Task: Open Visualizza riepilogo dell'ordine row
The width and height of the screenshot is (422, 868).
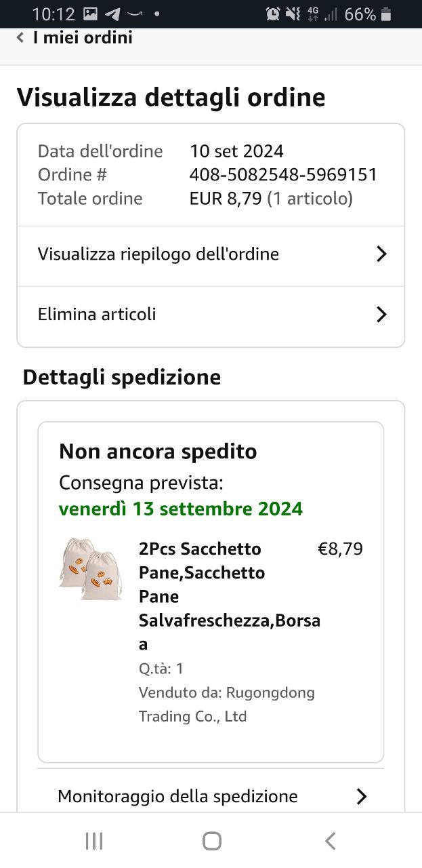Action: [159, 254]
